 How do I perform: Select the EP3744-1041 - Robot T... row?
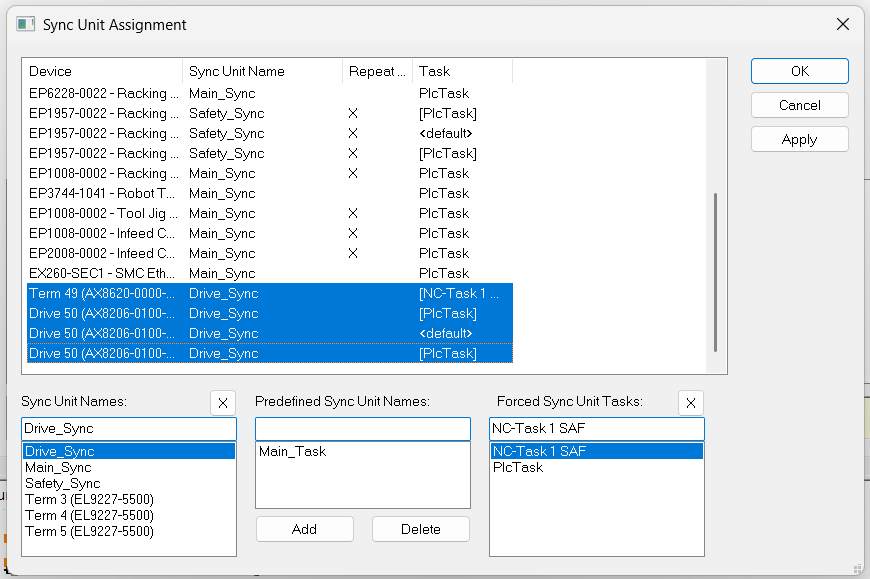pyautogui.click(x=270, y=193)
